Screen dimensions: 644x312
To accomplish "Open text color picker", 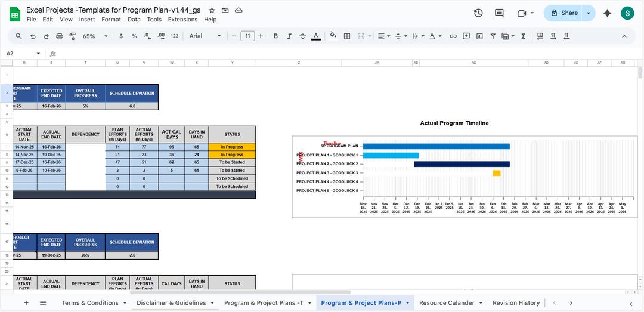I will point(316,36).
